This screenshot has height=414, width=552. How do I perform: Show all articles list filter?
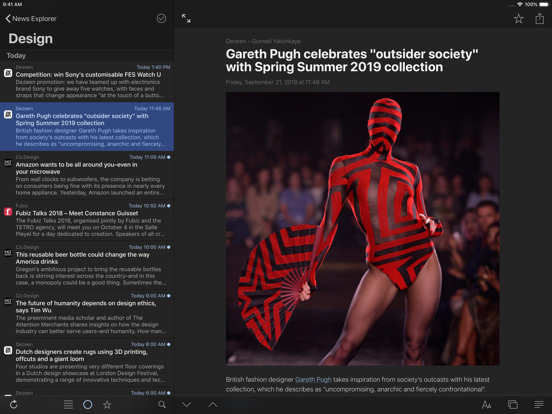tap(68, 404)
